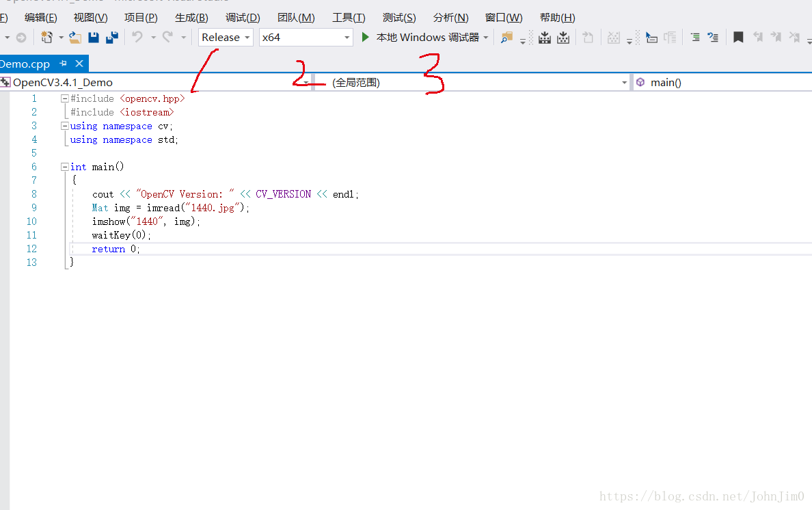Click the green start debugging arrow
Screen dimensions: 812x510
[x=365, y=38]
